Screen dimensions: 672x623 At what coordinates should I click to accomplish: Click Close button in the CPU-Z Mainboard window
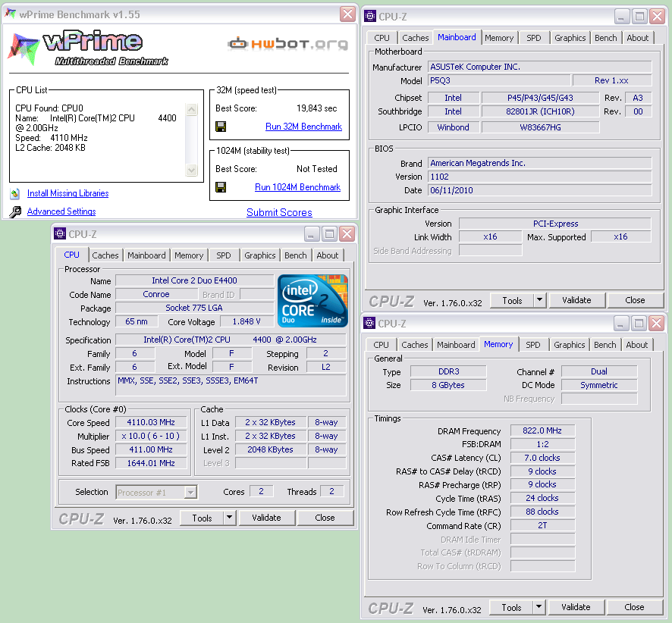[635, 299]
